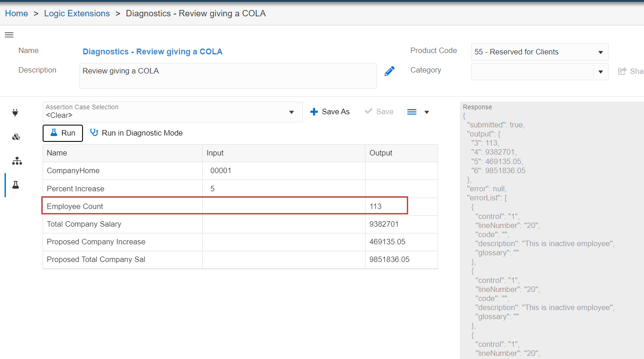Click inside the Description text field
Screen dimensions: 644x359
click(227, 75)
